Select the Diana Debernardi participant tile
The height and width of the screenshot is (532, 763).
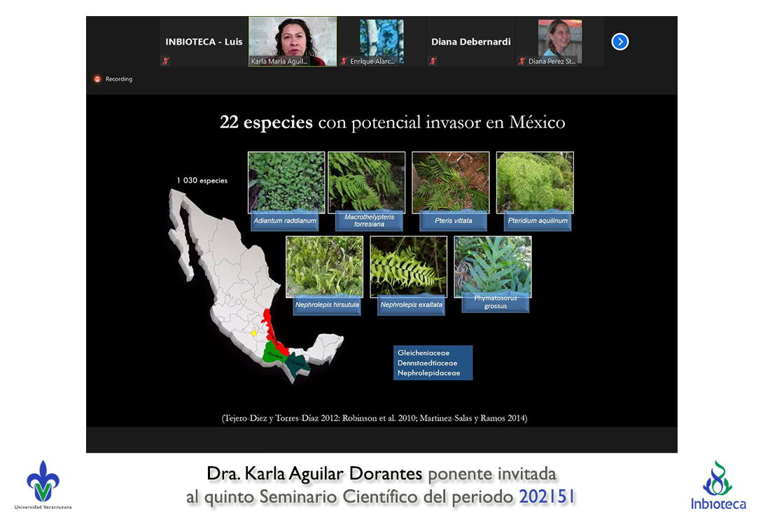470,42
